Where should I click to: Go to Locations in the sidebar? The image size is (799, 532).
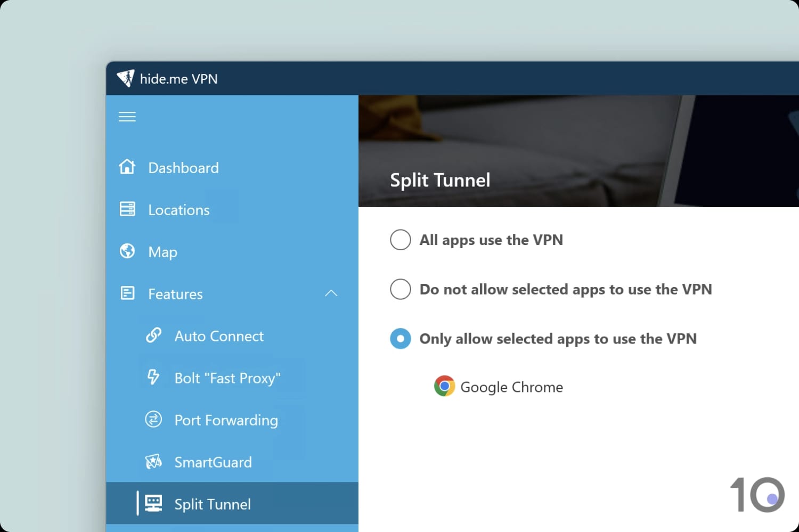pyautogui.click(x=179, y=210)
